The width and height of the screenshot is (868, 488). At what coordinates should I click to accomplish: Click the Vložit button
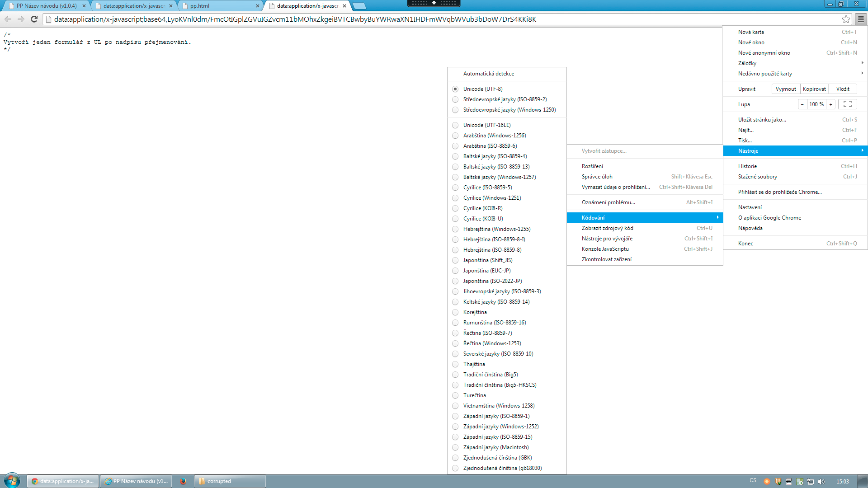click(x=842, y=89)
